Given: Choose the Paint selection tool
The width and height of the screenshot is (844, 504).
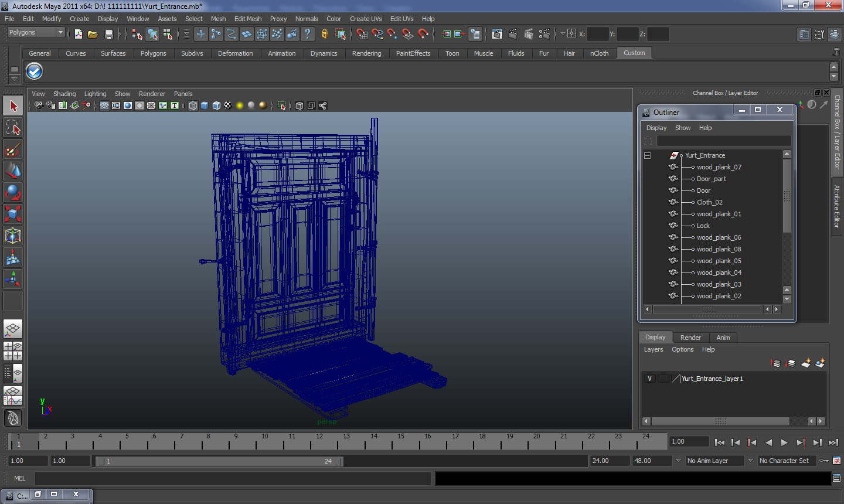Looking at the screenshot, I should pos(13,149).
